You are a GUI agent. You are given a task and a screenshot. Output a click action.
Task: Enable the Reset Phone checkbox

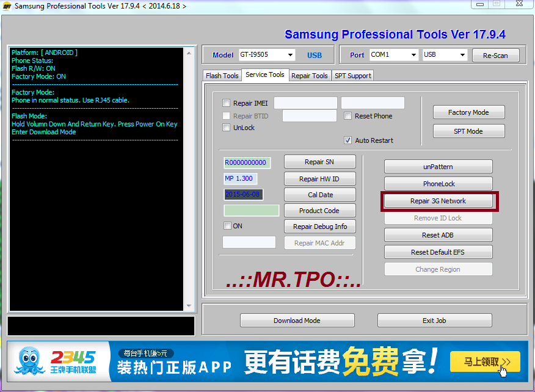[x=348, y=115]
